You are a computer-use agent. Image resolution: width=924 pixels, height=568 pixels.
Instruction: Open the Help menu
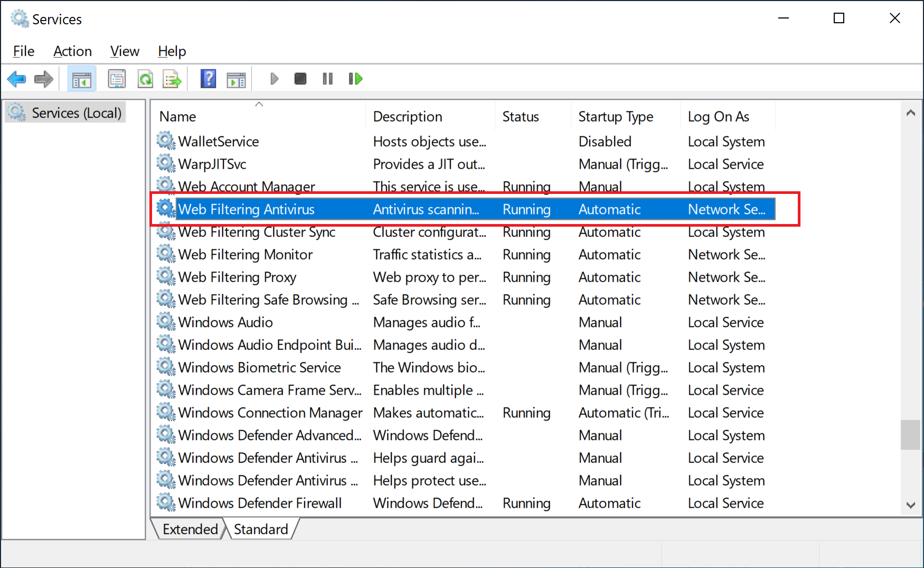[172, 51]
